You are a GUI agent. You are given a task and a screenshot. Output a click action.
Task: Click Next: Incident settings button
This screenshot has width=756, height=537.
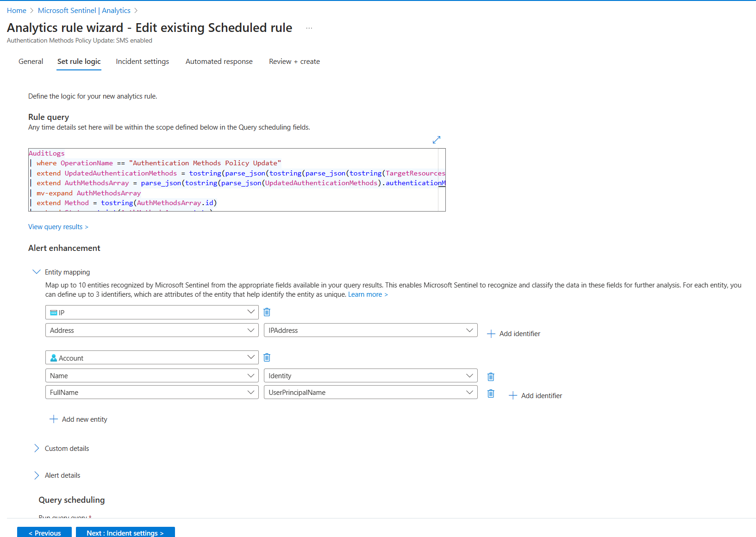[x=125, y=533]
